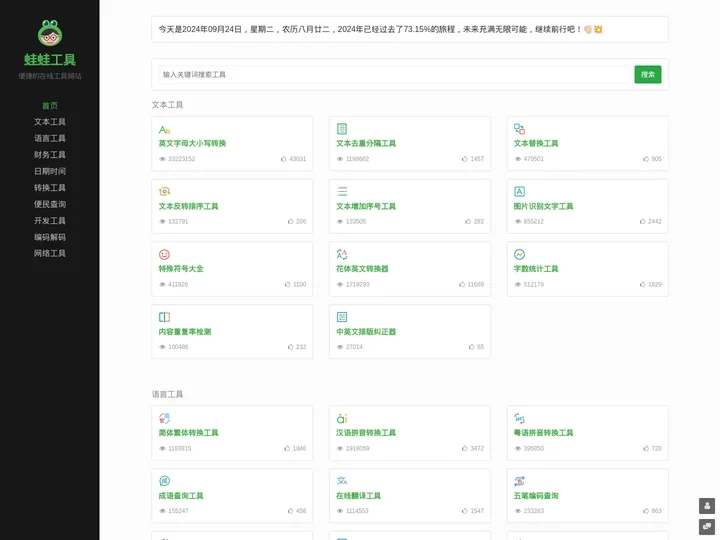Open 文本反转排序工具 link

click(x=188, y=206)
